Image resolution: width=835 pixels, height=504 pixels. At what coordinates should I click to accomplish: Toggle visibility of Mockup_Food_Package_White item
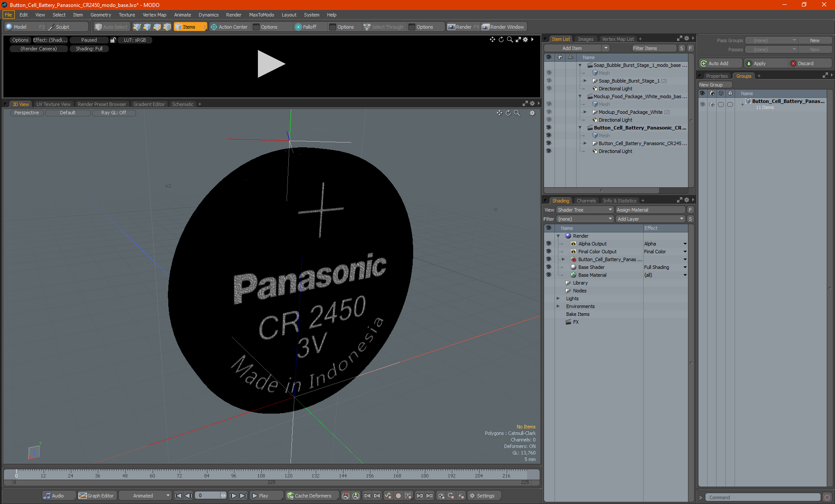pos(549,112)
